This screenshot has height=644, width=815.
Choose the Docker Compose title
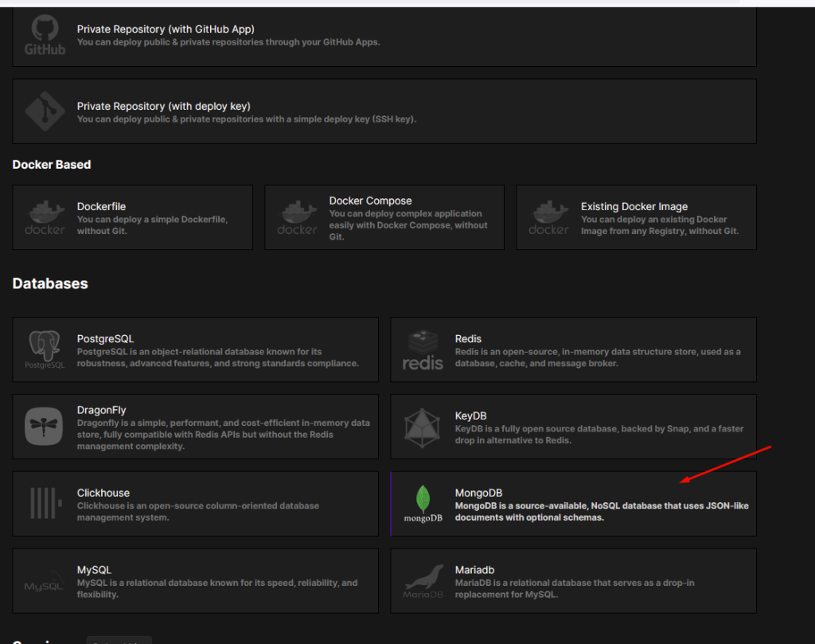(x=370, y=201)
